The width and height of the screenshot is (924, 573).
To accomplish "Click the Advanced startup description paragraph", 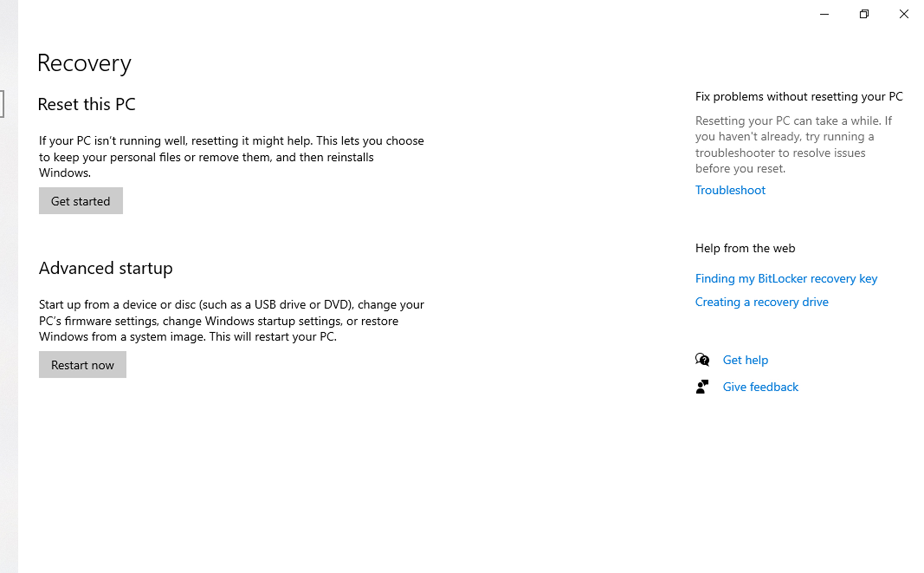I will 231,321.
